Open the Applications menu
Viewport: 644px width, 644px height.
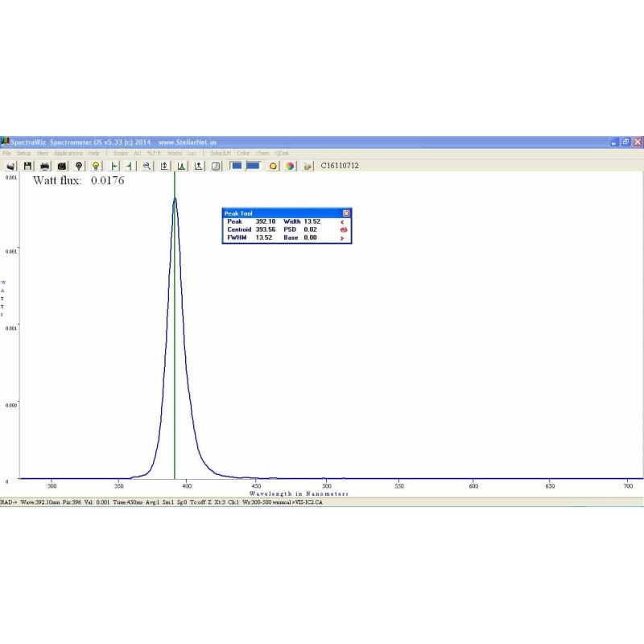(x=68, y=153)
